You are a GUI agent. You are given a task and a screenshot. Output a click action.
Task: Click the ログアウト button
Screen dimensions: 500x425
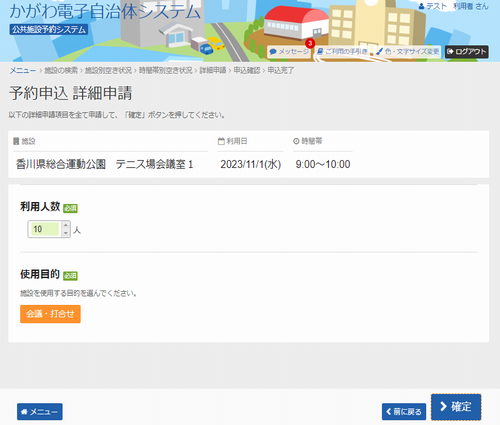pyautogui.click(x=467, y=52)
